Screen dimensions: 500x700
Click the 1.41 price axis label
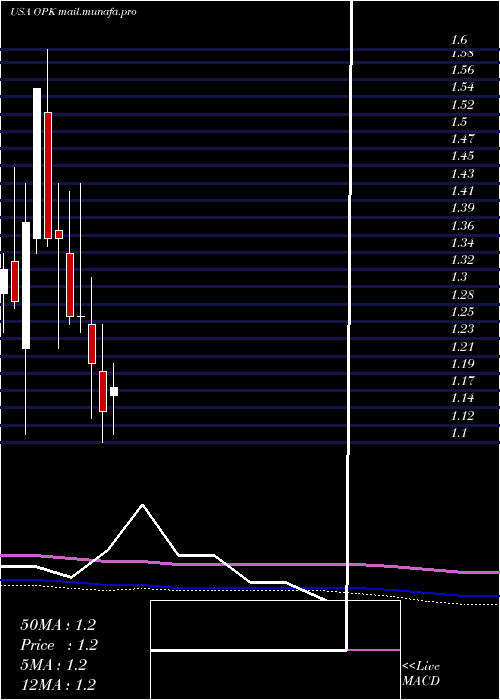click(462, 191)
